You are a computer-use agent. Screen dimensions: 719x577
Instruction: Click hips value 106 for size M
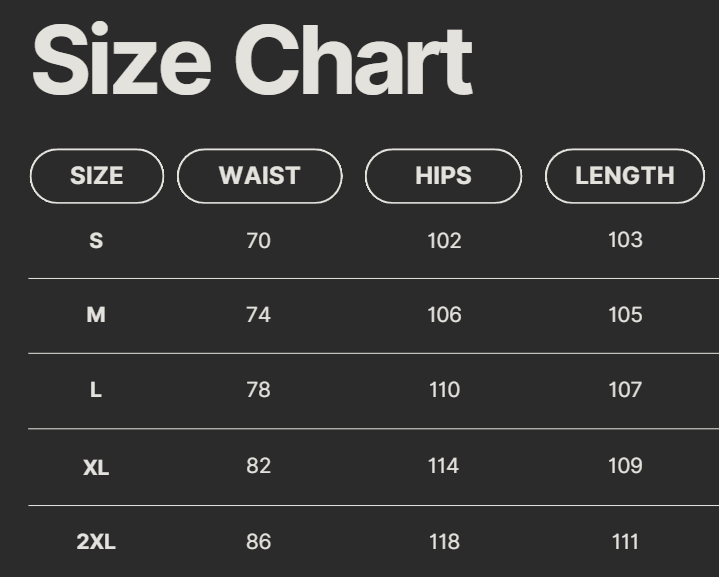[444, 315]
